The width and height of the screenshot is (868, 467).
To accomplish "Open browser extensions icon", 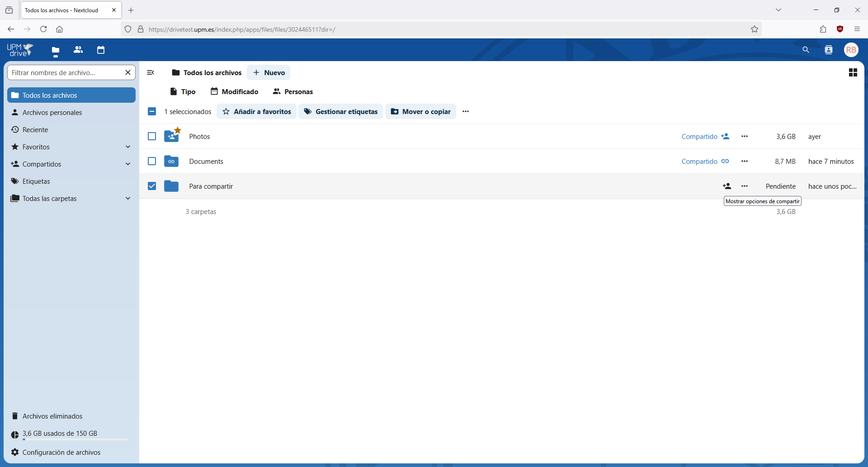I will 823,29.
